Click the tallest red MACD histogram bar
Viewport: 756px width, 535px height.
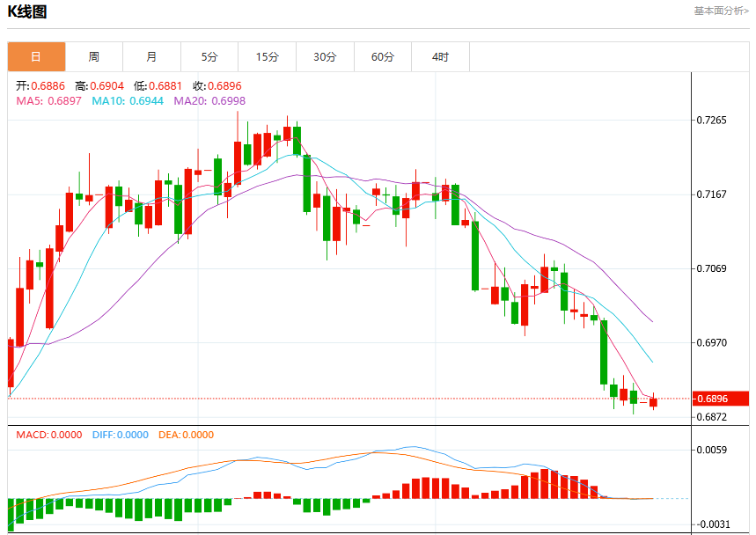click(x=545, y=483)
